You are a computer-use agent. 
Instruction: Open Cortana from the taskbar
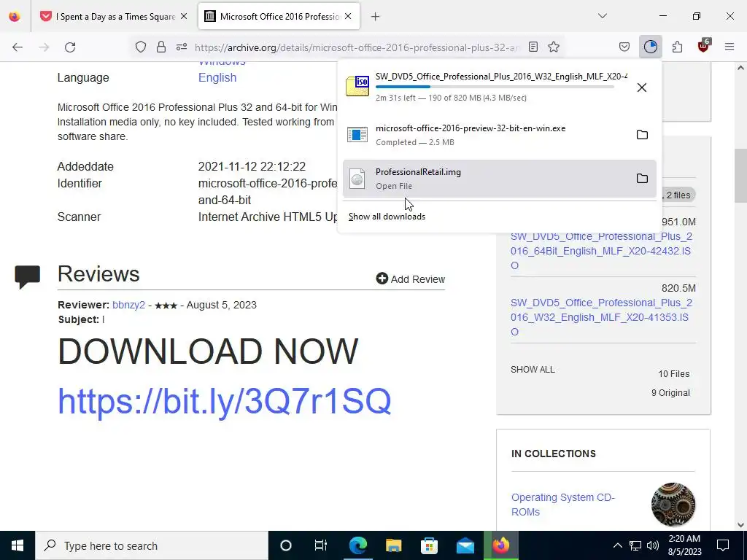[286, 545]
